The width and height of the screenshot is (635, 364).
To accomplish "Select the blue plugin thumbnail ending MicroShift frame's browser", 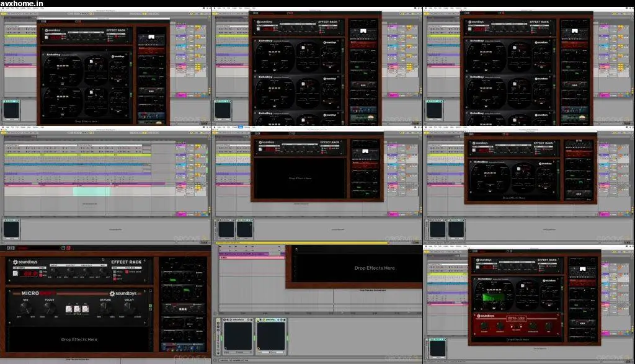I will (x=184, y=347).
